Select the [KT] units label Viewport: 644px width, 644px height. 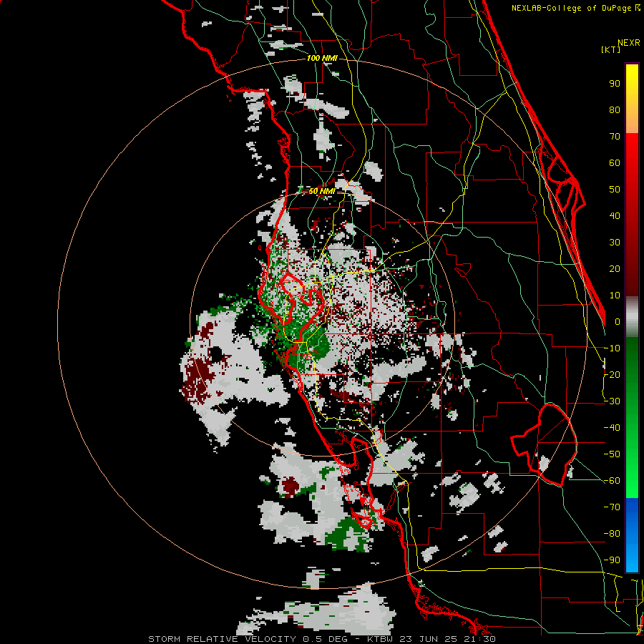(610, 49)
